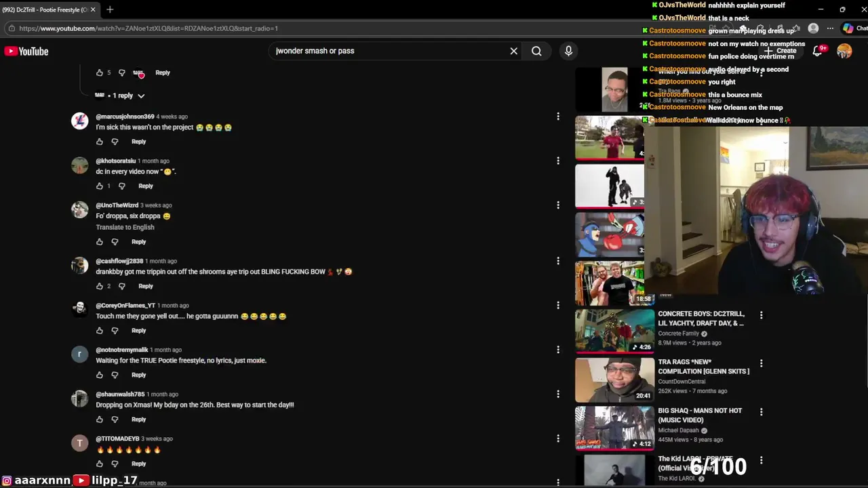Open options menu for @khotsoratsiu's comment
Viewport: 868px width, 488px height.
[x=558, y=161]
